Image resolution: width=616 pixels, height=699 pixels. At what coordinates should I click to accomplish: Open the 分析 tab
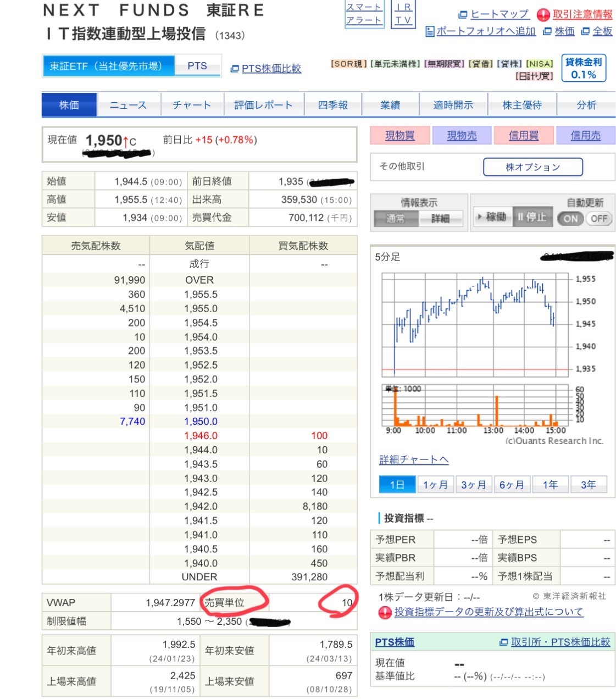pos(586,105)
